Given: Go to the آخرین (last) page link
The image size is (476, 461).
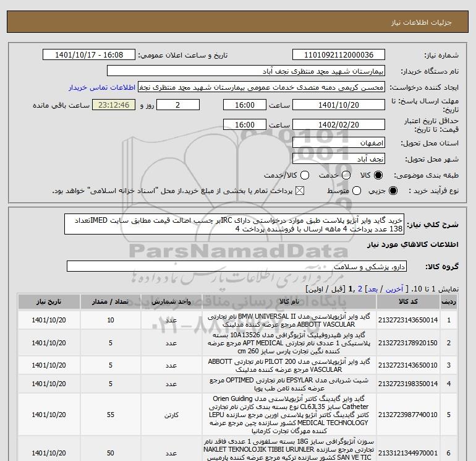Looking at the screenshot, I should click(x=394, y=289).
